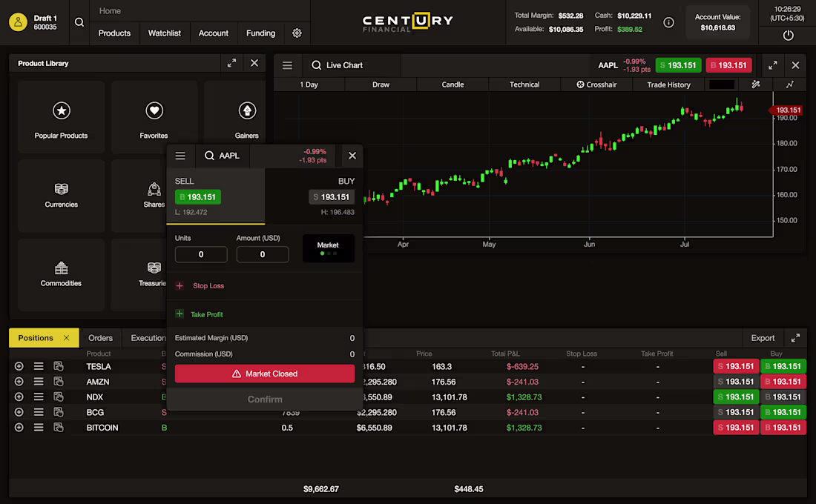Viewport: 816px width, 504px height.
Task: Open the Live Chart hamburger menu
Action: click(x=287, y=65)
